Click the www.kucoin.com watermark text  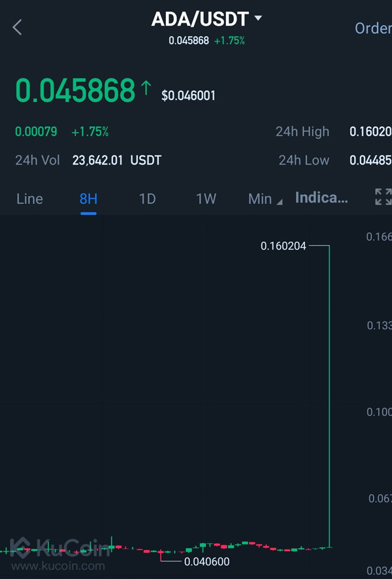point(57,566)
